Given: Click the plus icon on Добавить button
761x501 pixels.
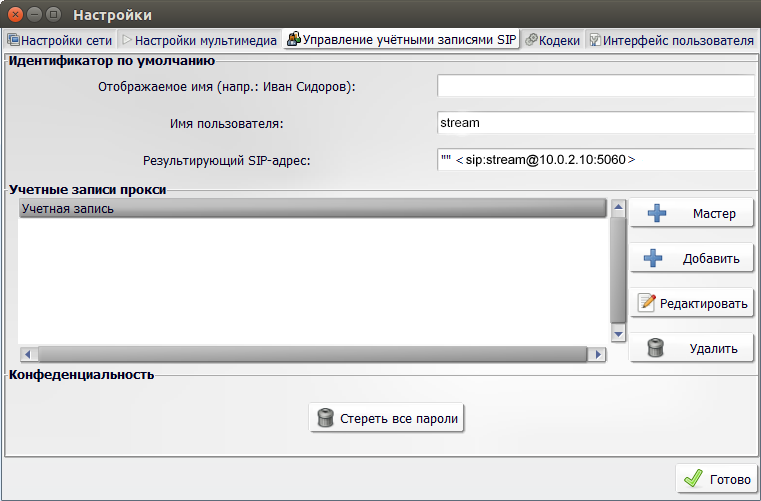Looking at the screenshot, I should click(x=654, y=259).
